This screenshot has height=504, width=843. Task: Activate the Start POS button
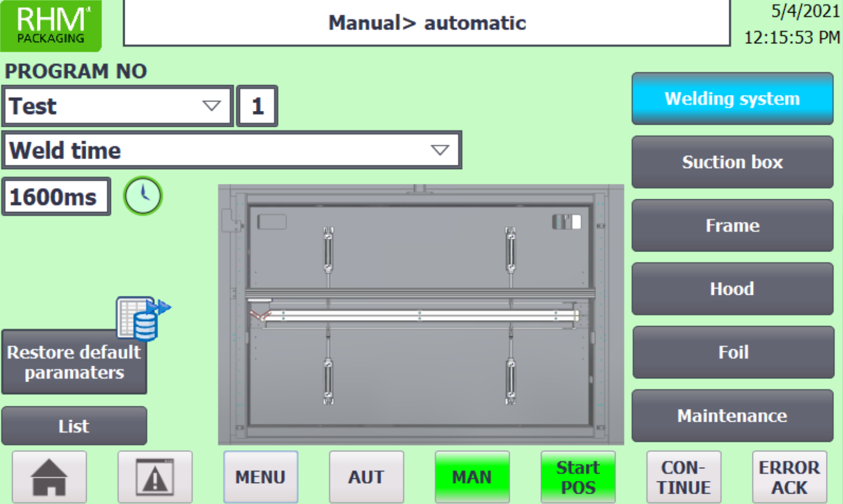[x=578, y=477]
